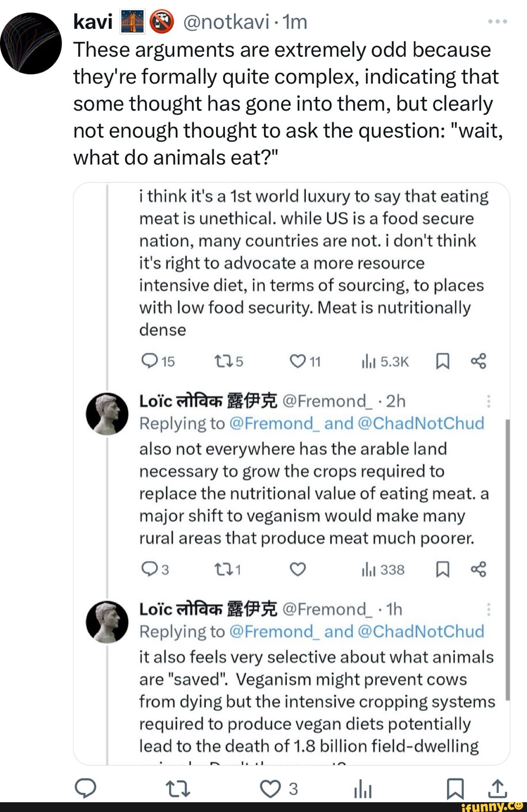Open kavi's profile picture
Viewport: 527px width, 812px height.
(31, 43)
